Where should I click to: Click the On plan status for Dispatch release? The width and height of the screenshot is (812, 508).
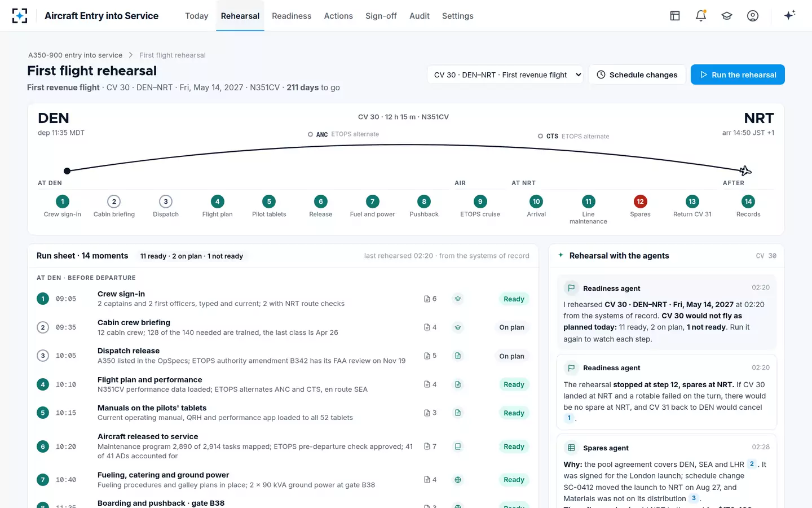511,356
